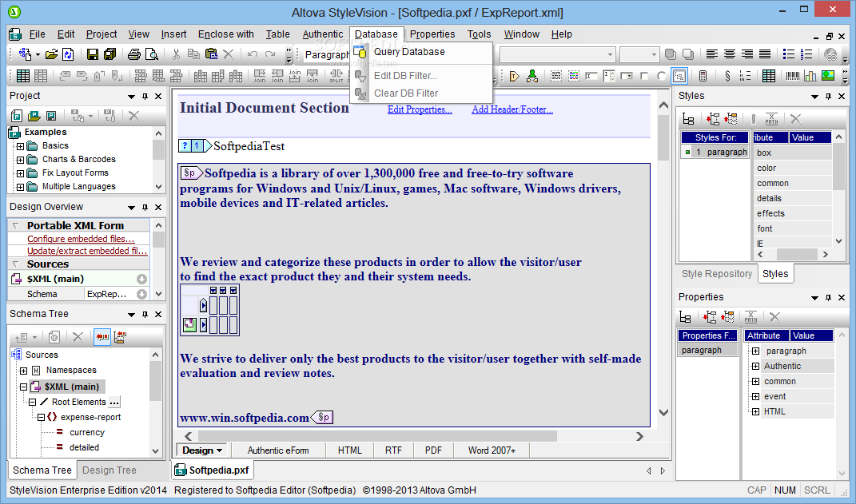
Task: Click the Edit Properties... link
Action: (x=420, y=109)
